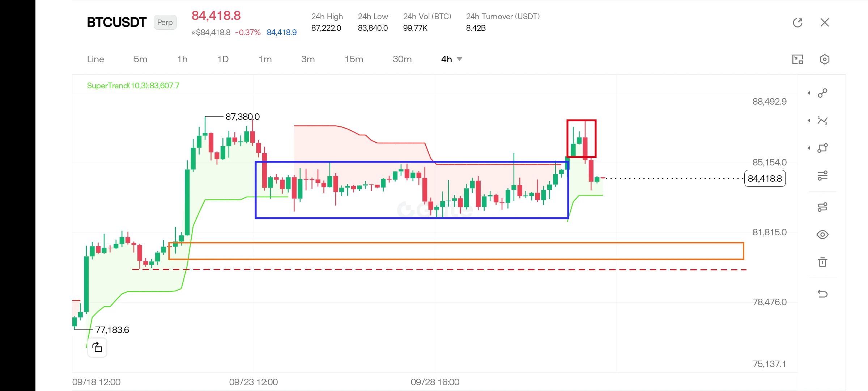Viewport: 868px width, 391px height.
Task: Click the red last price 84,418.8 header
Action: tap(216, 16)
